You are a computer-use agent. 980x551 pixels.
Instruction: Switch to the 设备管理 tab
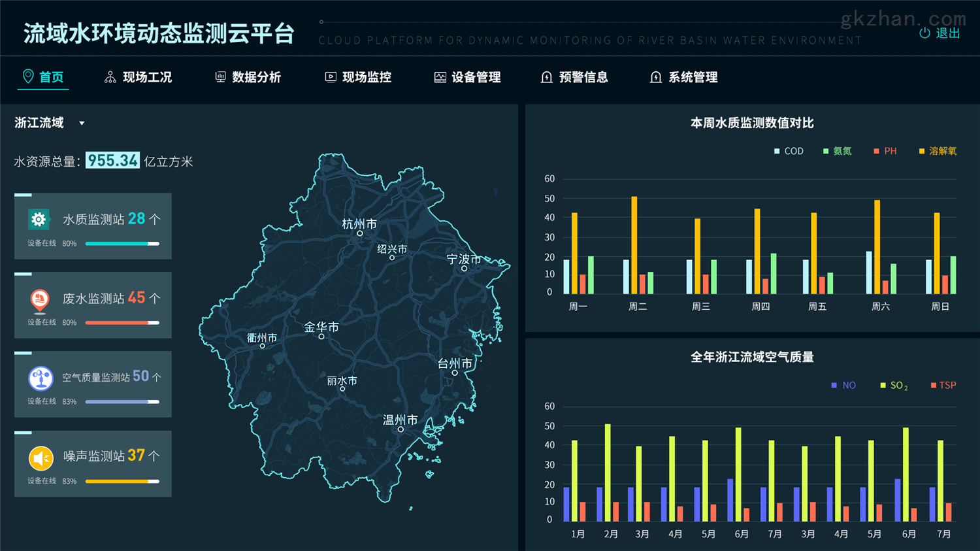pyautogui.click(x=476, y=76)
